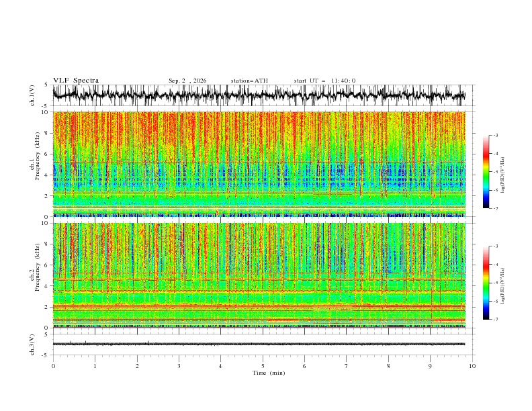This screenshot has width=532, height=411.
Task: Click the 9 minute tick on time axis
Action: coord(430,366)
